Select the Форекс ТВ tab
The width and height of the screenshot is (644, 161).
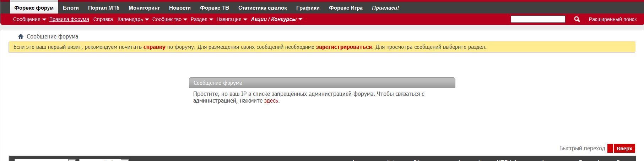pos(215,8)
